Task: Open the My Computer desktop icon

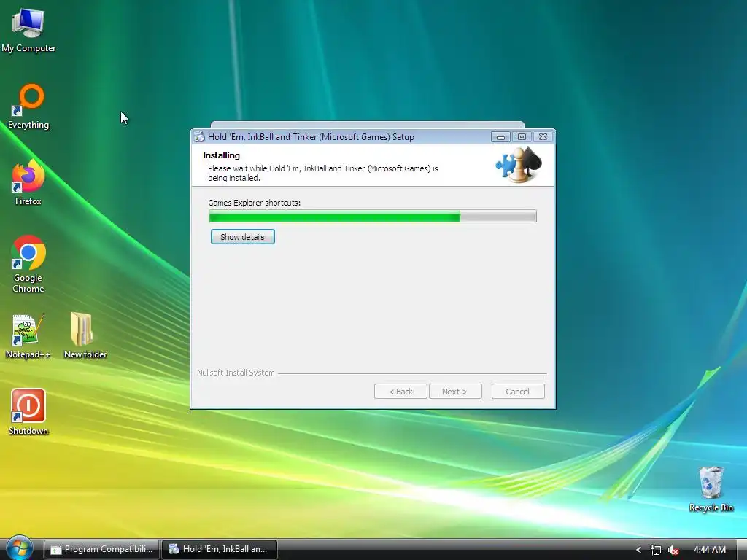Action: (x=28, y=30)
